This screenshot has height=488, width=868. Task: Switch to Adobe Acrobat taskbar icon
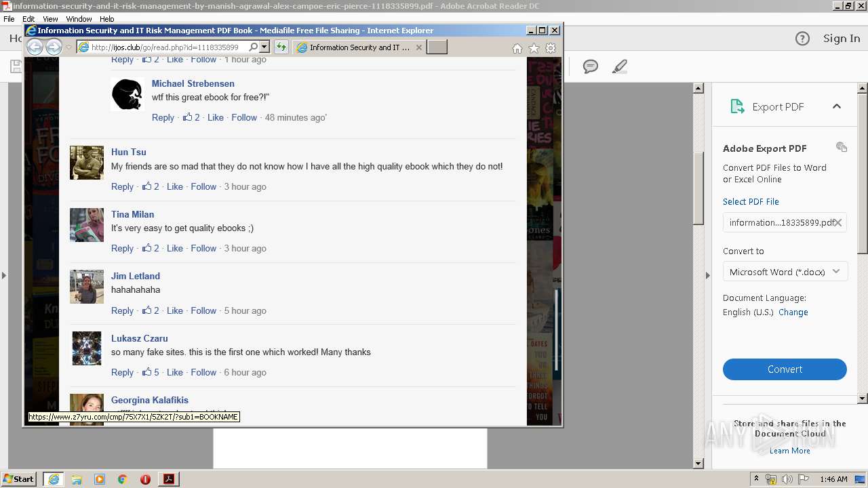pyautogui.click(x=169, y=479)
